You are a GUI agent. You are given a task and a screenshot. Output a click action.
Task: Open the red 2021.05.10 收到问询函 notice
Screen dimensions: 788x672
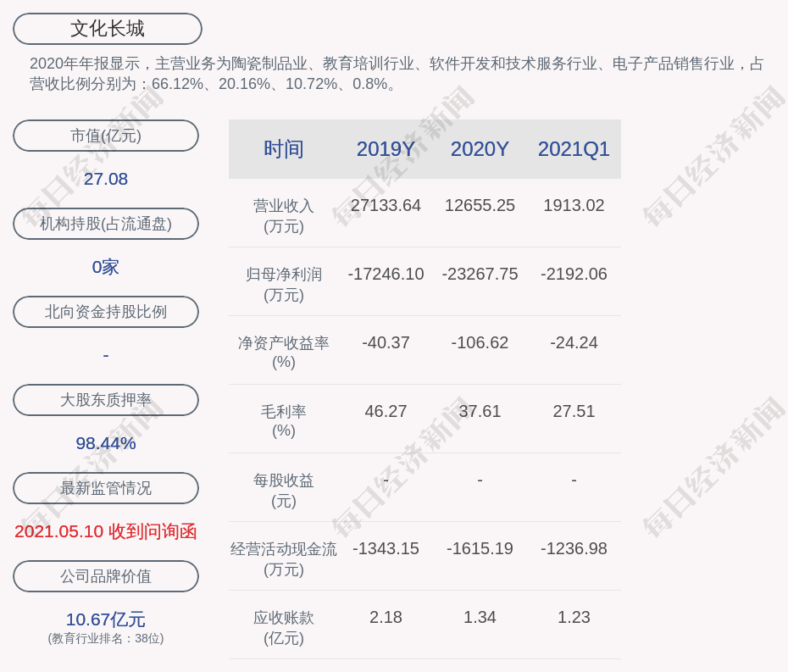pos(106,531)
